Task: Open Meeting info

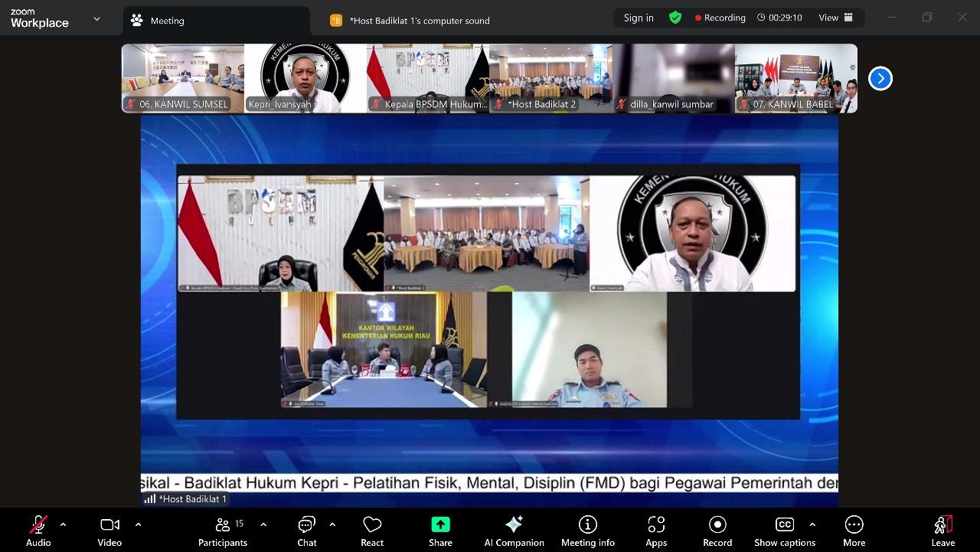Action: pyautogui.click(x=588, y=531)
